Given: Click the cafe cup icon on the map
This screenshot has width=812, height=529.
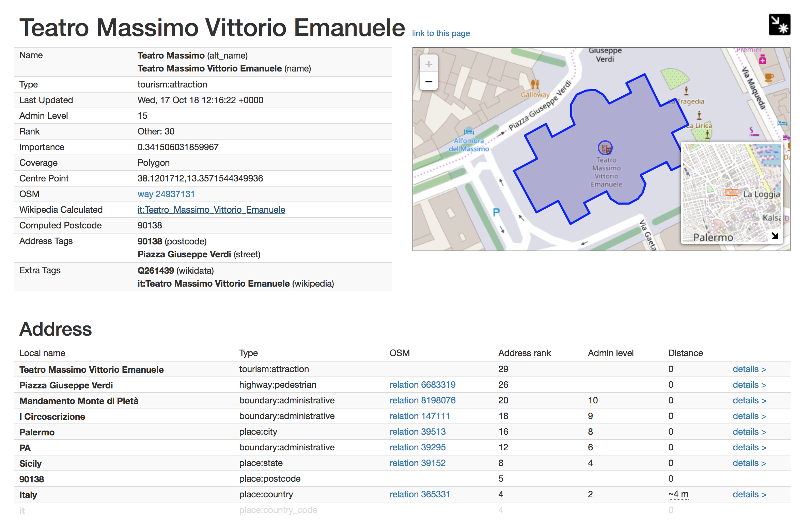Looking at the screenshot, I should click(769, 77).
